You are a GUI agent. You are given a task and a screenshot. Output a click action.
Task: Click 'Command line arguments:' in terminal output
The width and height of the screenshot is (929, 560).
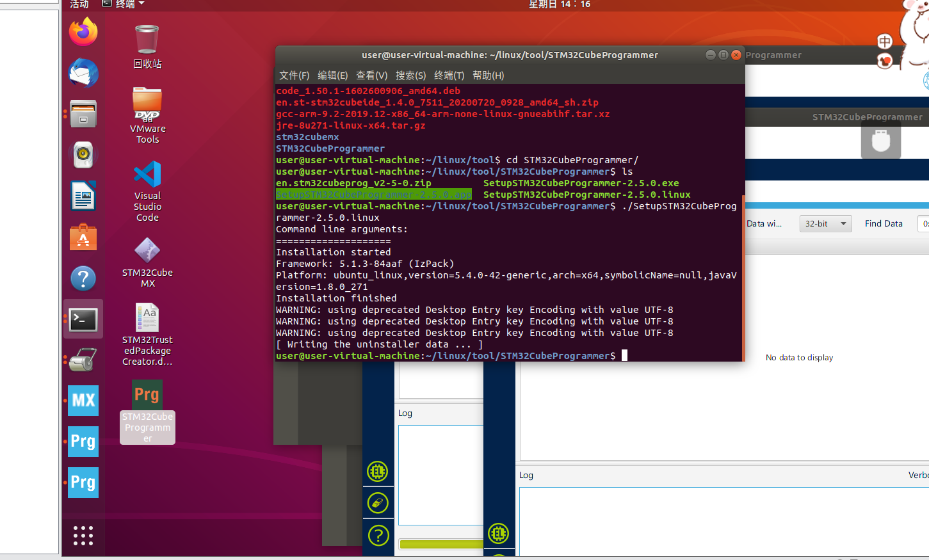click(x=342, y=229)
